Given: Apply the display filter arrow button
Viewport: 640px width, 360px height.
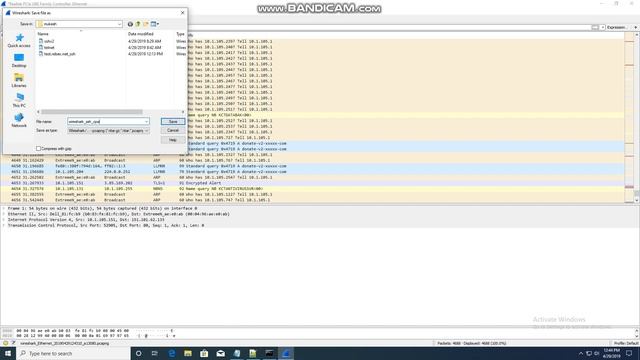Looking at the screenshot, I should tap(595, 27).
